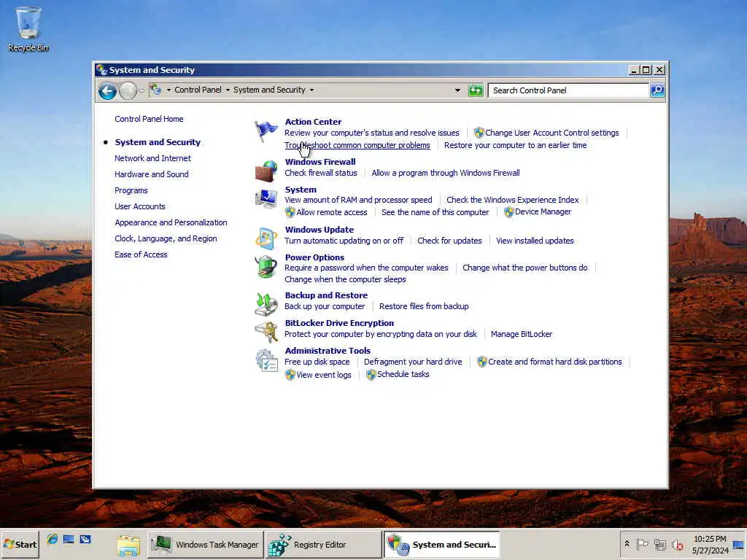Screen dimensions: 747x560
Task: Open the Switch between windows quick launch icon
Action: click(85, 539)
